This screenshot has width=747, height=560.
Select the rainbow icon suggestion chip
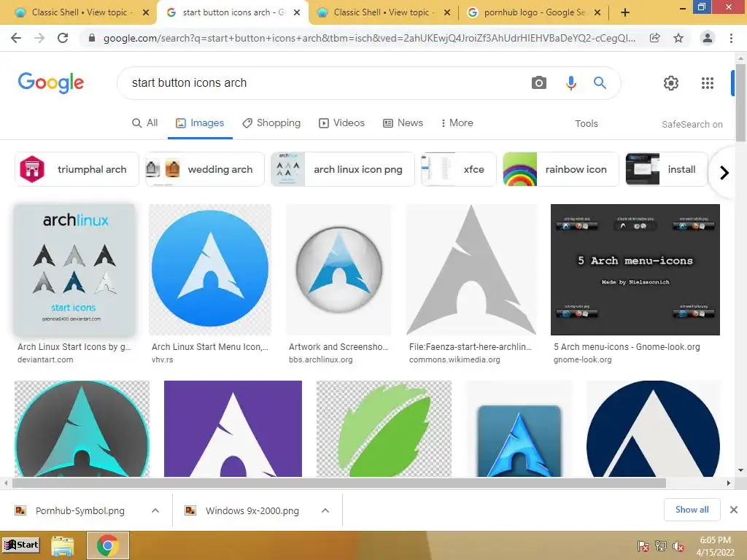pyautogui.click(x=561, y=169)
